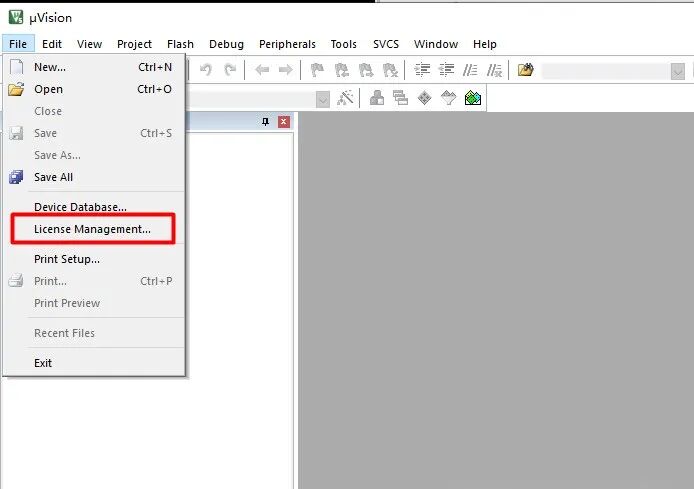Expand the find text combo box arrow

pos(678,71)
